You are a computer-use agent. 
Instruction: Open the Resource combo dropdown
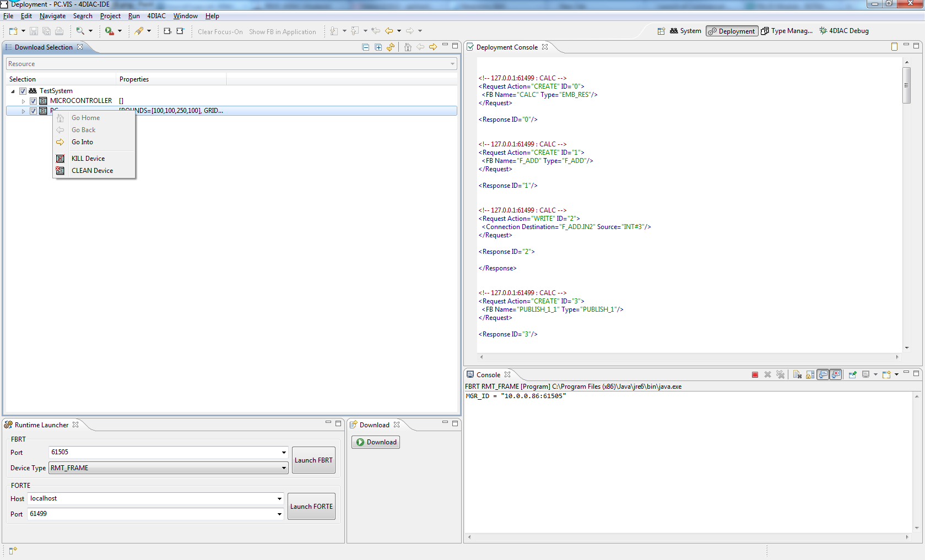point(452,64)
